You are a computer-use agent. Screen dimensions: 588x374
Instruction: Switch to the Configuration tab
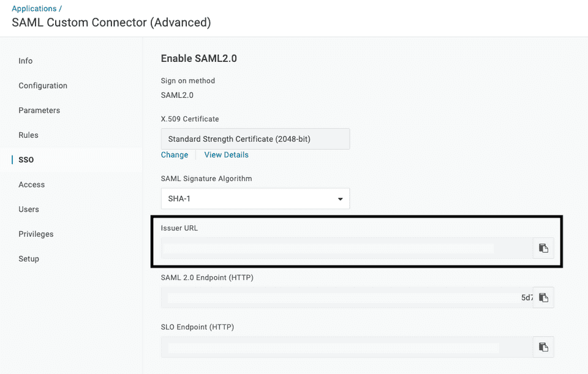(43, 86)
